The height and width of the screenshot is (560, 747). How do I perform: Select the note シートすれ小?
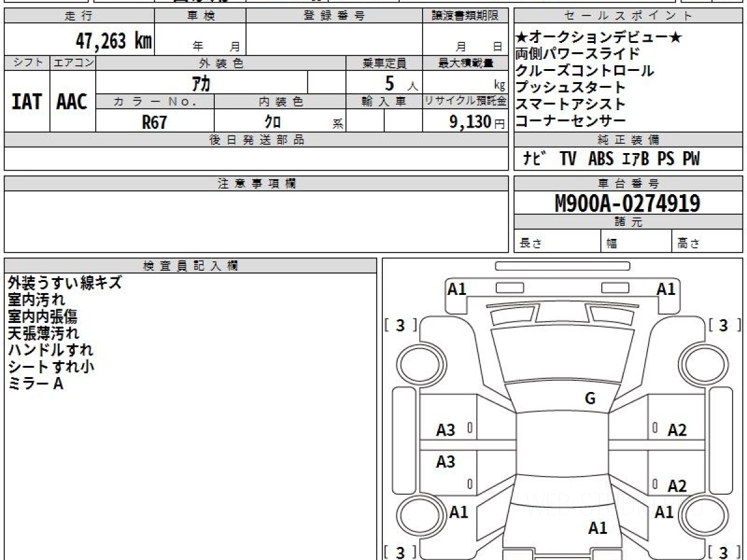51,367
